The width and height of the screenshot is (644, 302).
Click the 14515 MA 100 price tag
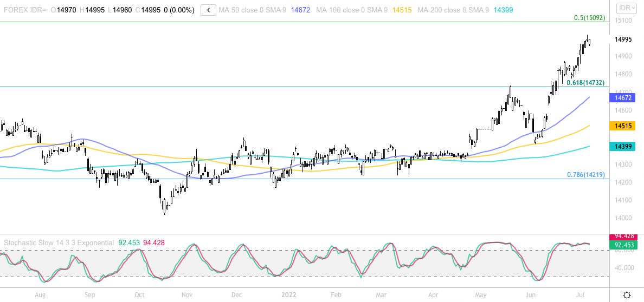[623, 126]
